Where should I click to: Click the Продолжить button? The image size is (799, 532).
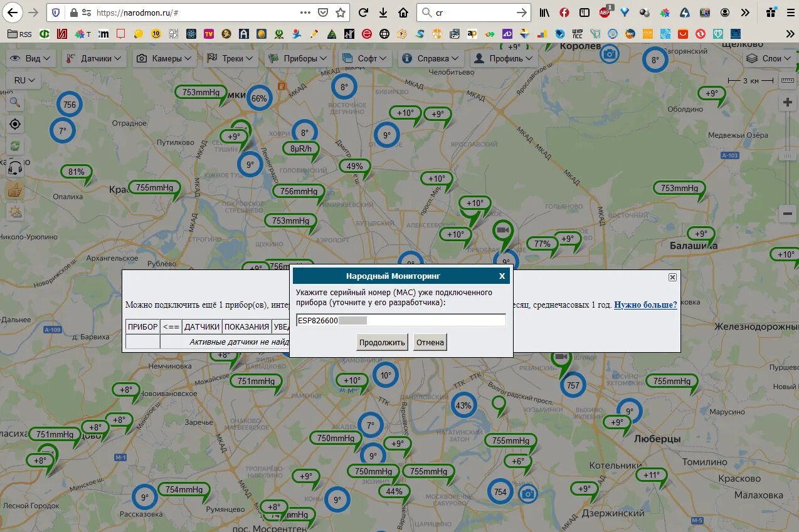click(x=383, y=342)
